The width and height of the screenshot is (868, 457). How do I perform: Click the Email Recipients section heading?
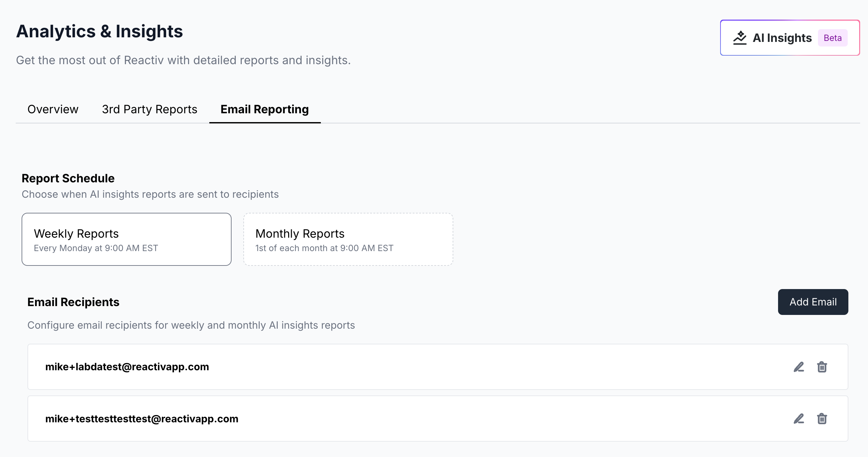(73, 302)
